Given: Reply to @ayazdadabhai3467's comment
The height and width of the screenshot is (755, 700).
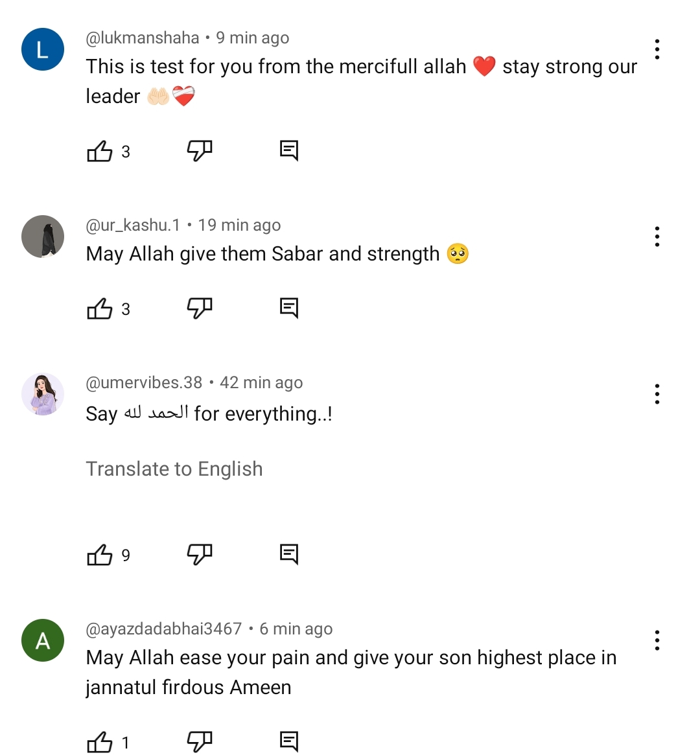Looking at the screenshot, I should click(289, 740).
